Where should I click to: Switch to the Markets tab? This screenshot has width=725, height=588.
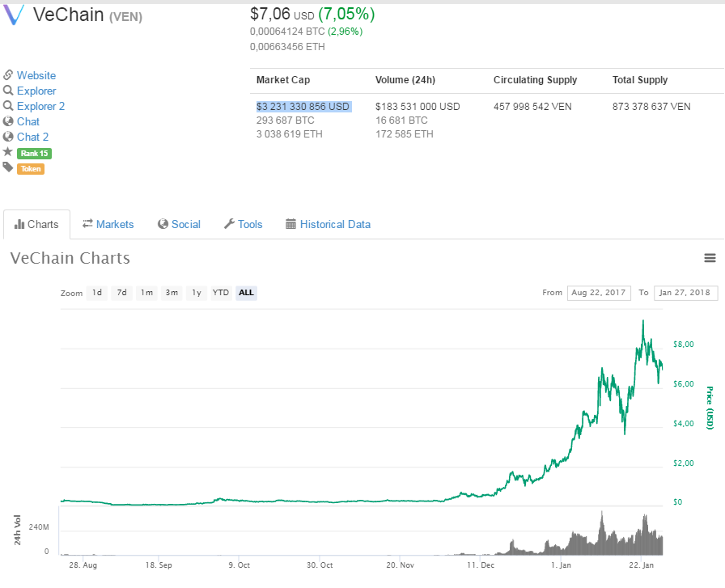108,224
